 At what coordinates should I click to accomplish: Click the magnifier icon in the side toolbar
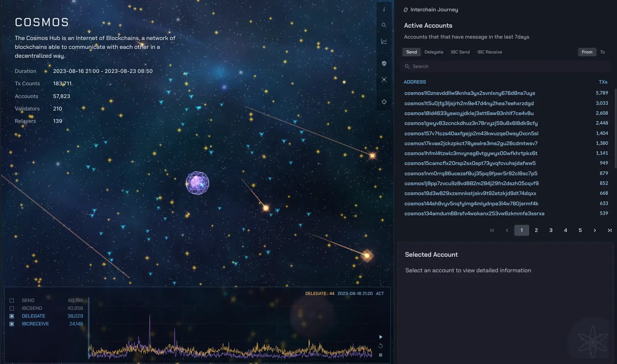point(384,25)
